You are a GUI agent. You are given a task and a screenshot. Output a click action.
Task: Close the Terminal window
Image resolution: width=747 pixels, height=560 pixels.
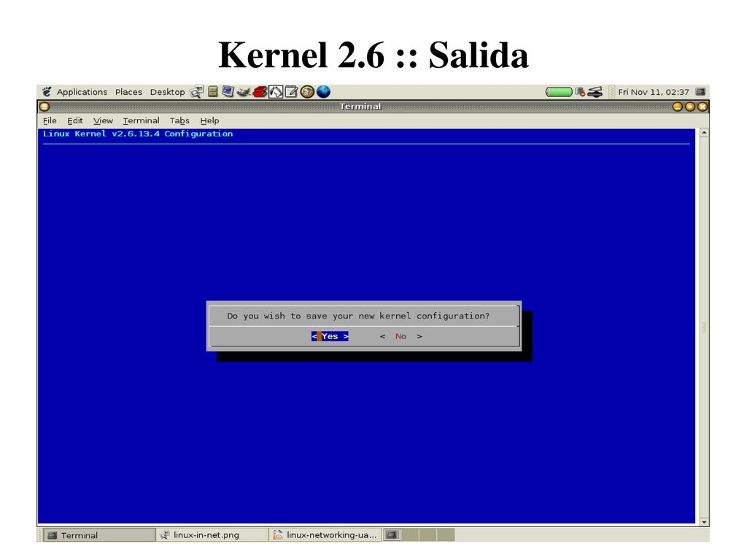tap(703, 106)
